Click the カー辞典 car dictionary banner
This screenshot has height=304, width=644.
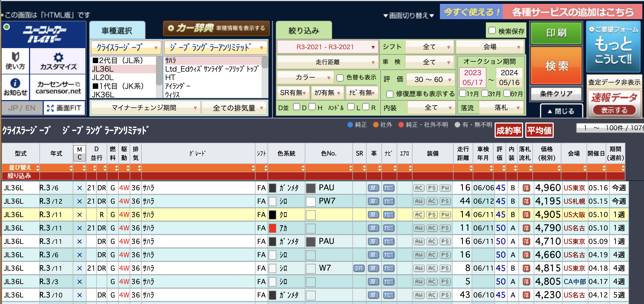click(x=216, y=28)
